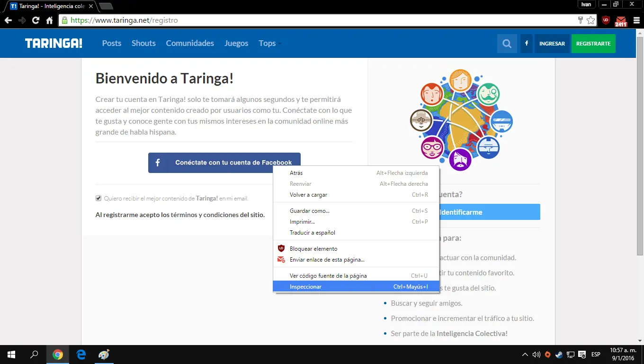Show hidden system tray icons
Image resolution: width=644 pixels, height=364 pixels.
tap(525, 355)
